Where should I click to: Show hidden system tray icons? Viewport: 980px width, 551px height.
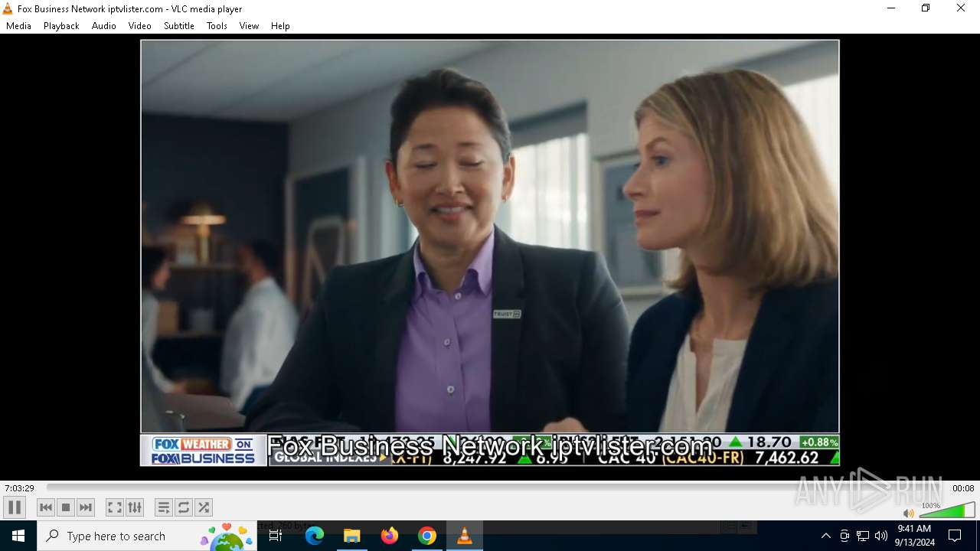click(x=825, y=536)
